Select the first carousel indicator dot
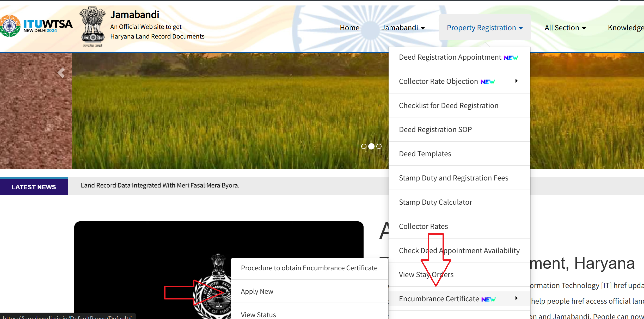 [x=364, y=146]
